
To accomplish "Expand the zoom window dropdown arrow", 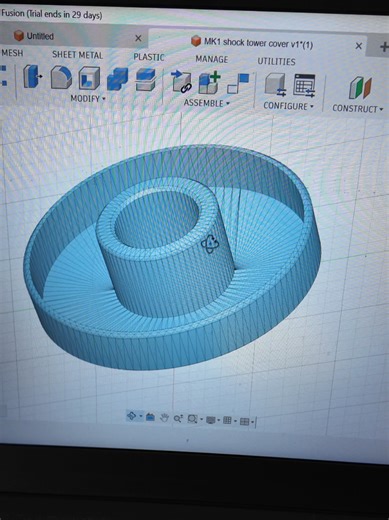I will click(x=201, y=419).
